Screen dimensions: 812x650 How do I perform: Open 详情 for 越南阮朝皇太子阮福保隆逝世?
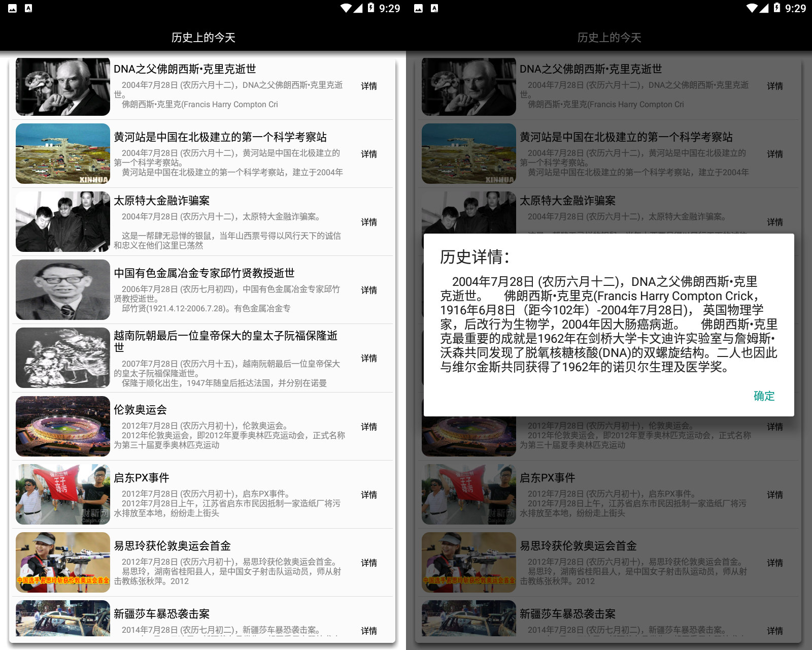point(368,358)
